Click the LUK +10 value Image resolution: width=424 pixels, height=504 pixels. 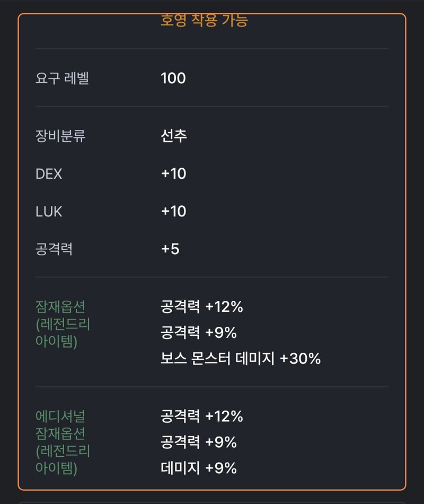(x=173, y=211)
